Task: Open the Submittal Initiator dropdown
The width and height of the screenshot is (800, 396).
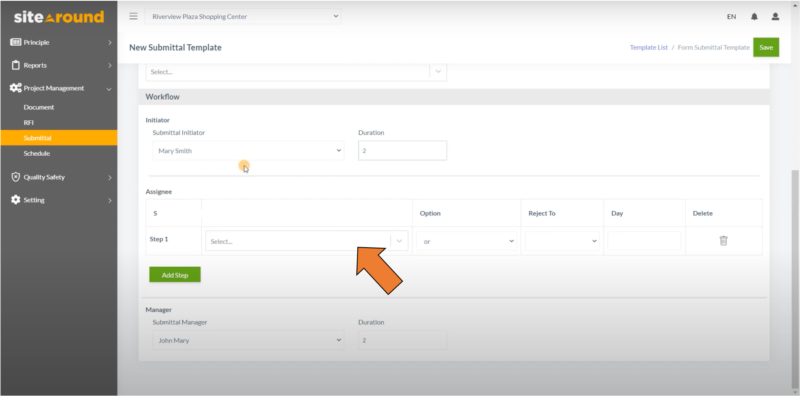Action: 248,151
